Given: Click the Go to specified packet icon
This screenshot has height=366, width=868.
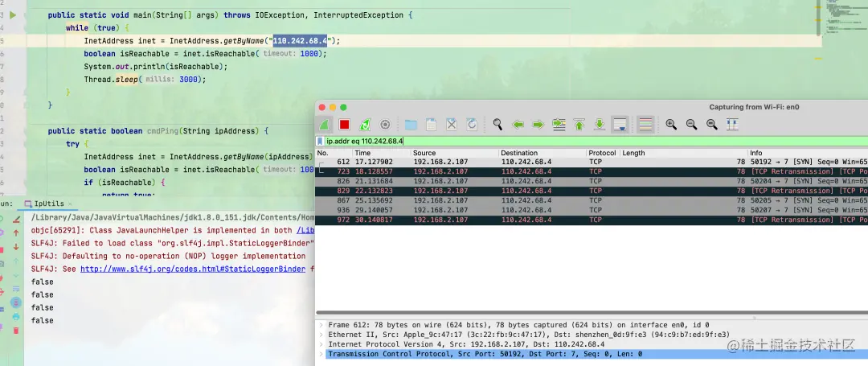Looking at the screenshot, I should [x=559, y=125].
